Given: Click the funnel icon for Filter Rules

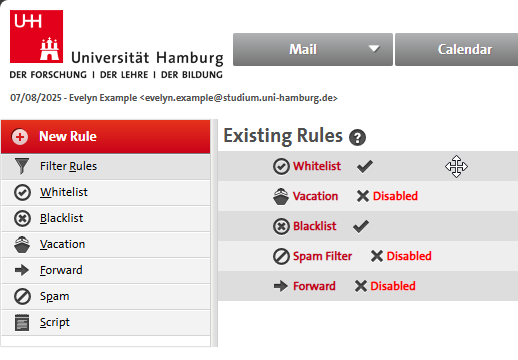Looking at the screenshot, I should click(22, 166).
